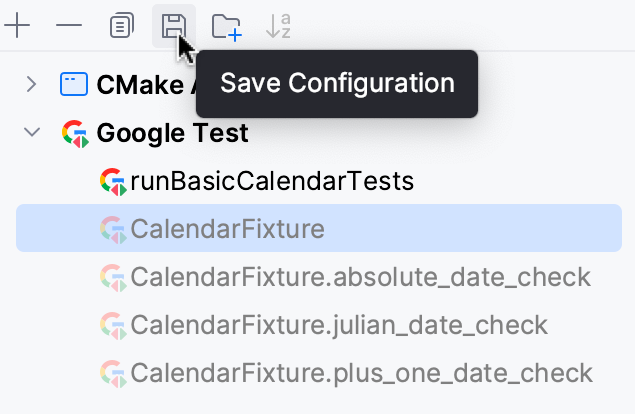
Task: Click the Google Test group label
Action: click(x=172, y=133)
